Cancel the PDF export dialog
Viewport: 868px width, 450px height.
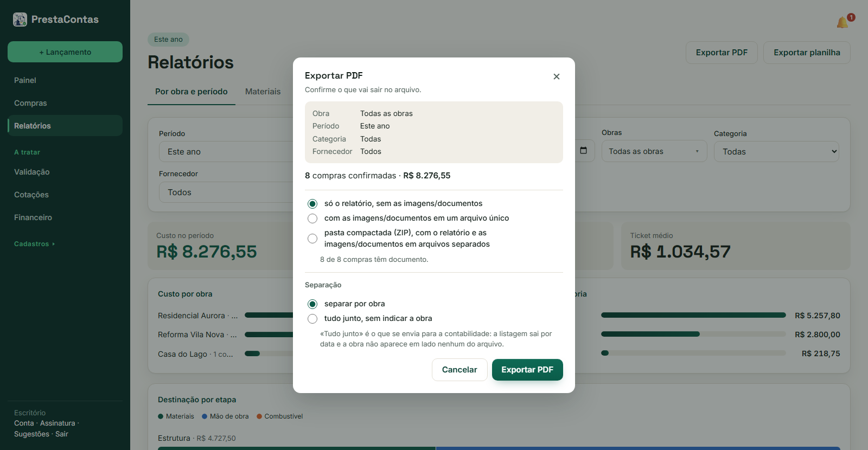[459, 370]
